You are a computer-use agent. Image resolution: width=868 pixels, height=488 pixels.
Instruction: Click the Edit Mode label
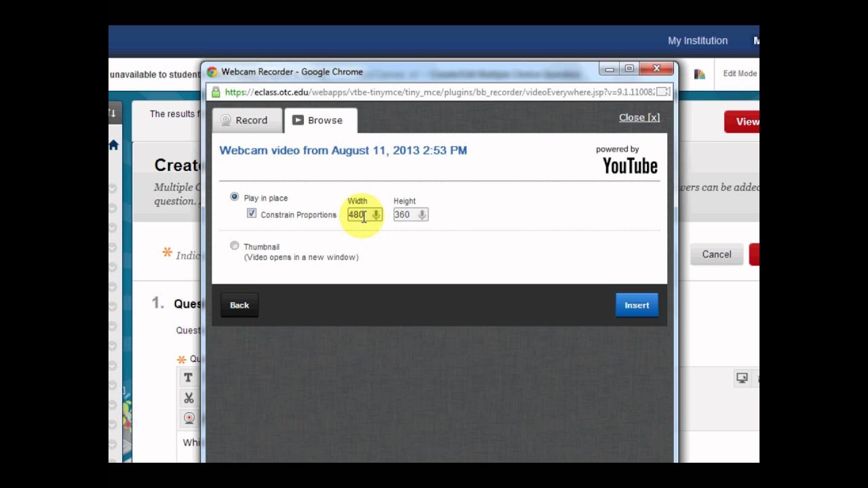point(740,74)
